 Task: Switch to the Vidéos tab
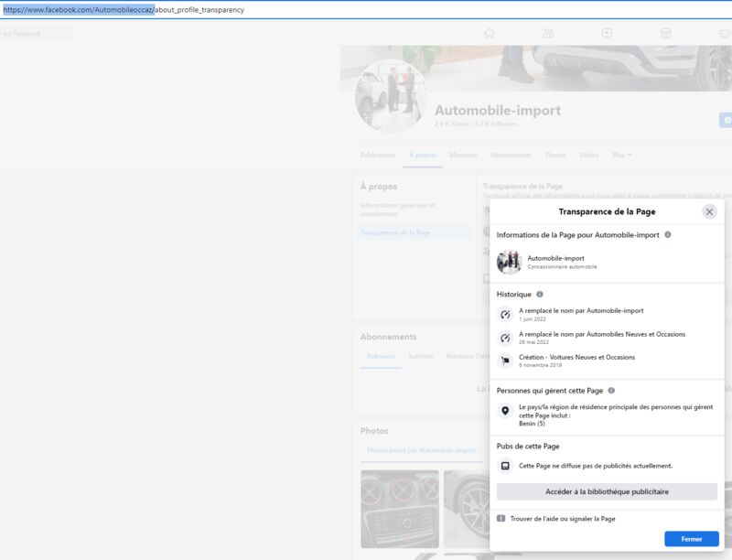click(x=588, y=155)
